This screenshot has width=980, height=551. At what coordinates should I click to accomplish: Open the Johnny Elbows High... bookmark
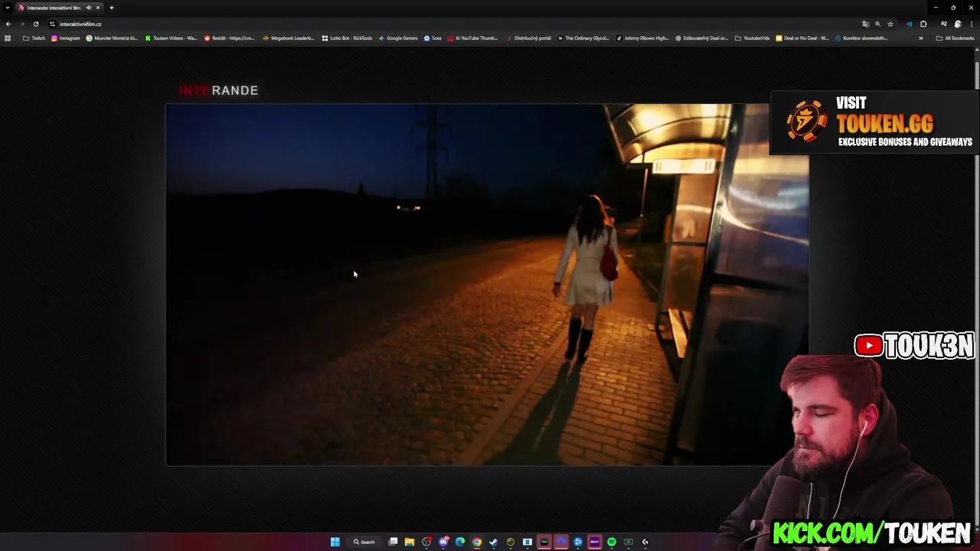[642, 37]
